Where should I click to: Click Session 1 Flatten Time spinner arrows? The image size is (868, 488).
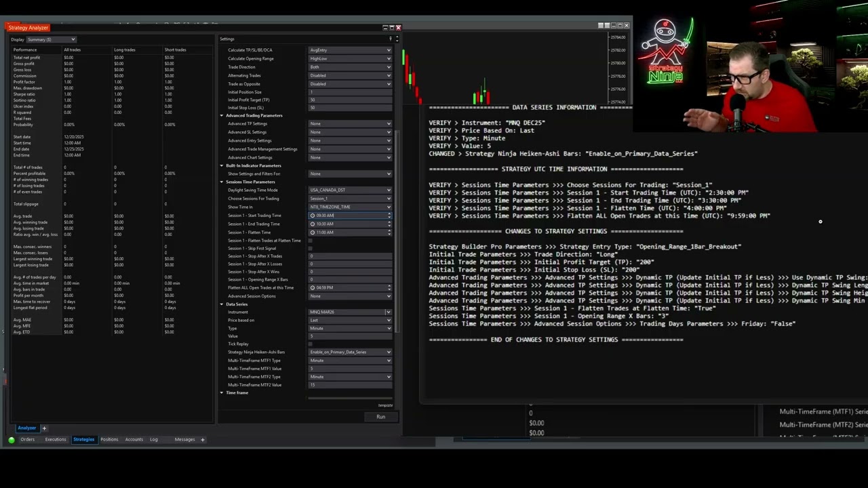coord(389,232)
